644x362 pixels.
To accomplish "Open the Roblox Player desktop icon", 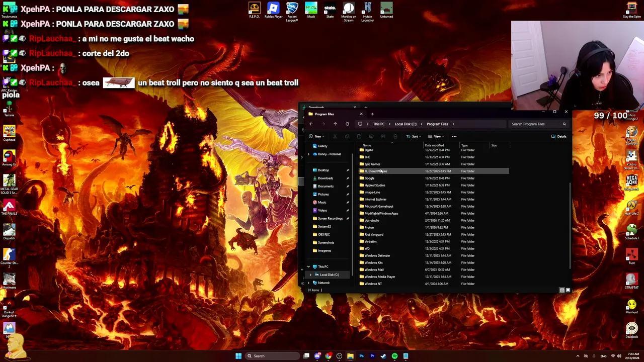I will 273,11.
